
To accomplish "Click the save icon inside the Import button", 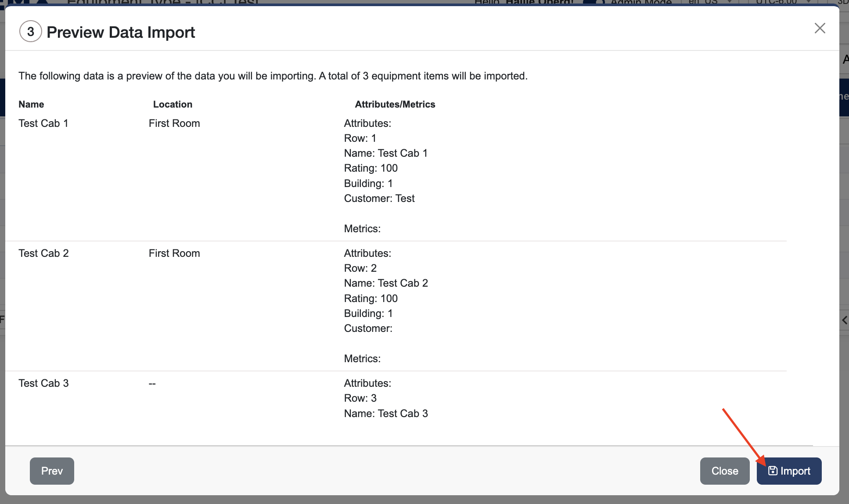I will tap(773, 470).
